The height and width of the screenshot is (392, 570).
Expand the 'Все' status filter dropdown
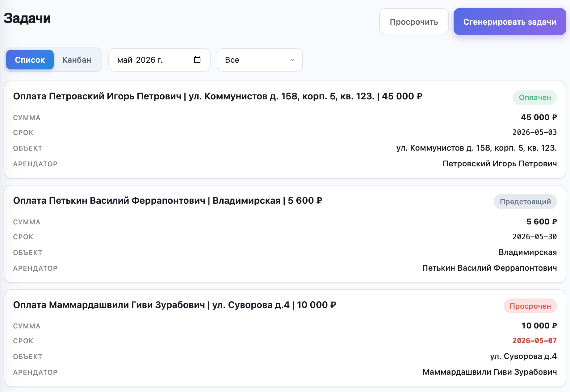[x=260, y=60]
